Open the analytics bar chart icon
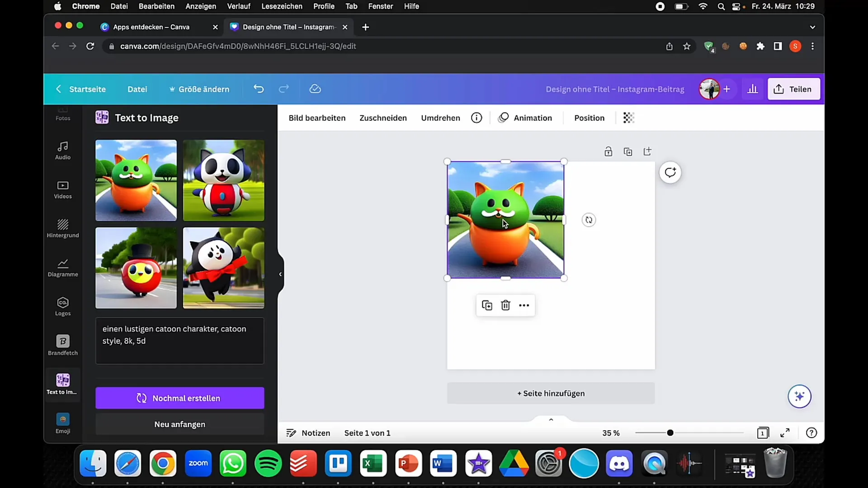Image resolution: width=868 pixels, height=488 pixels. pyautogui.click(x=753, y=89)
